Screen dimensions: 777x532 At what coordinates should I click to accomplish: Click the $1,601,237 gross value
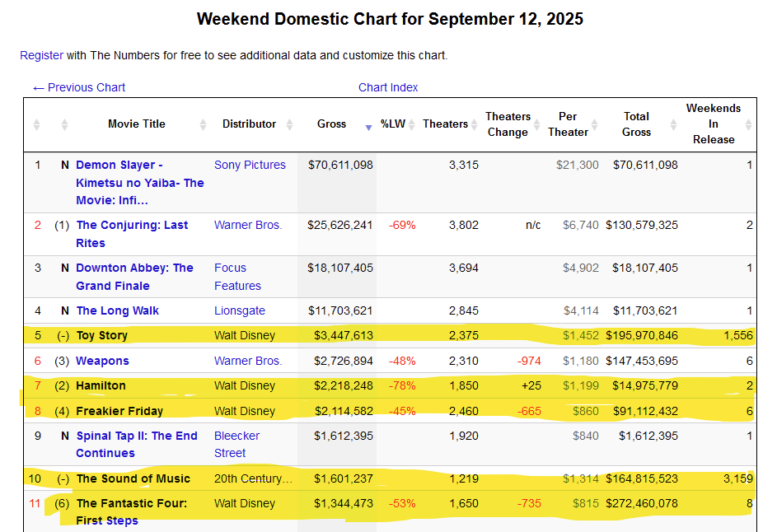(x=344, y=479)
